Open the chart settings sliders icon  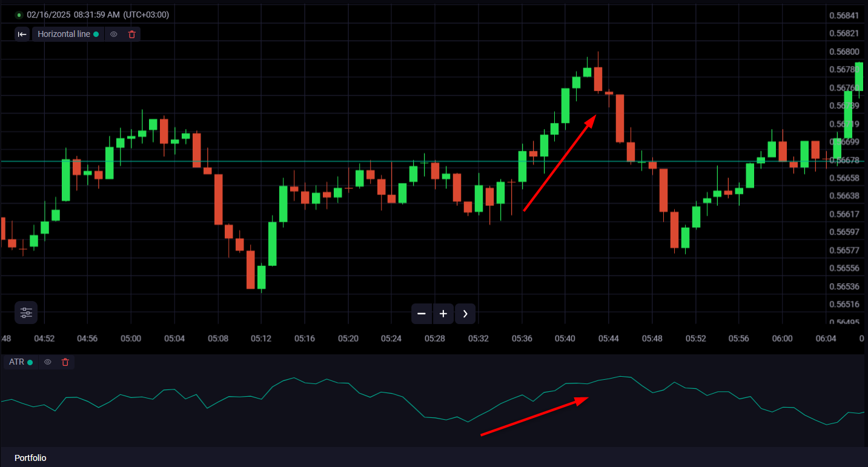pyautogui.click(x=26, y=313)
